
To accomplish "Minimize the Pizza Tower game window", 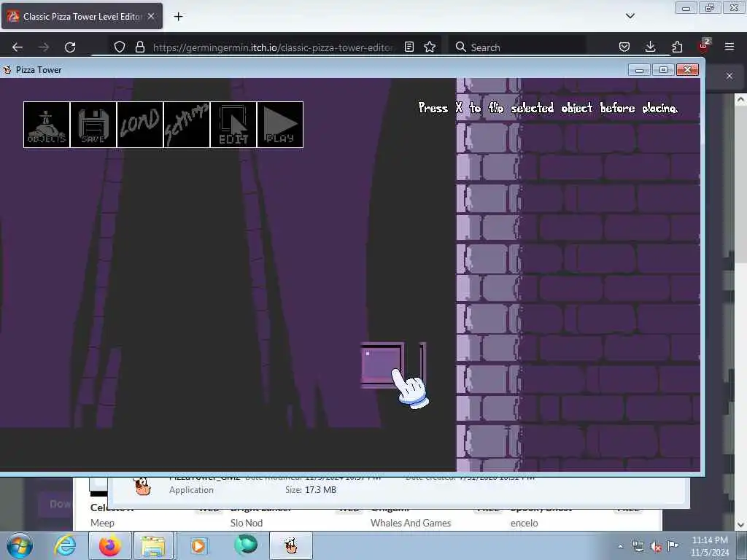I will (x=639, y=70).
